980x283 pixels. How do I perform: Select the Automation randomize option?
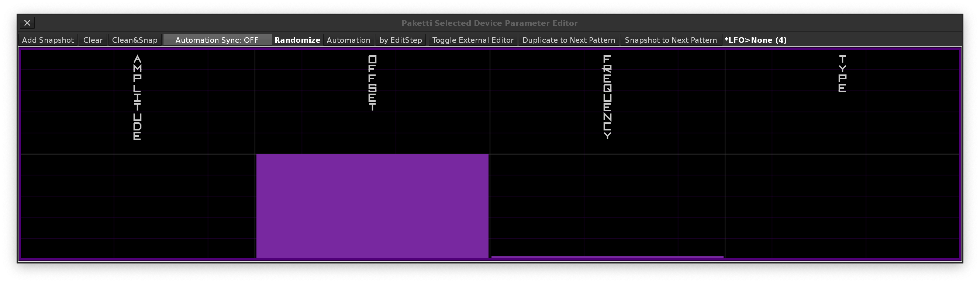click(x=348, y=40)
